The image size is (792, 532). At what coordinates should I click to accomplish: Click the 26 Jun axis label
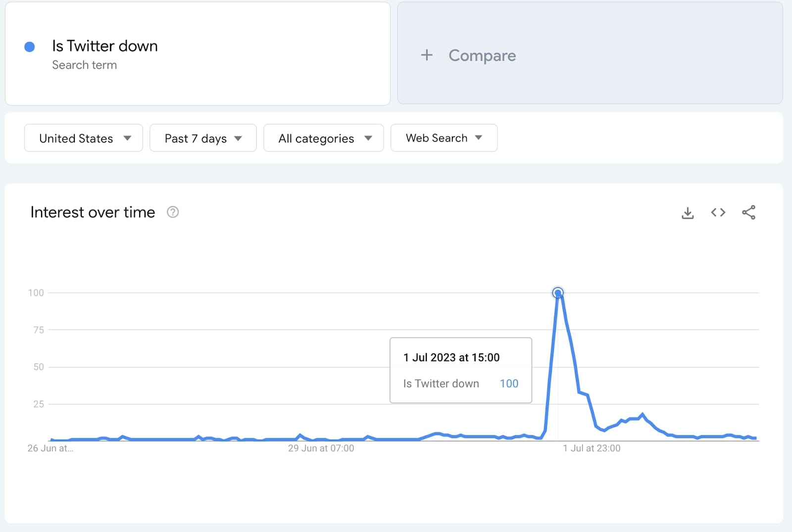pos(50,448)
